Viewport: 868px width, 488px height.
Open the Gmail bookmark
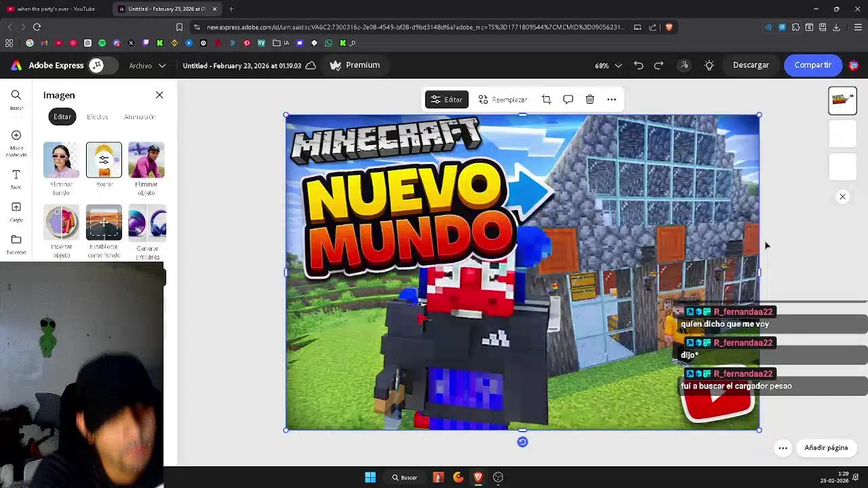point(44,43)
